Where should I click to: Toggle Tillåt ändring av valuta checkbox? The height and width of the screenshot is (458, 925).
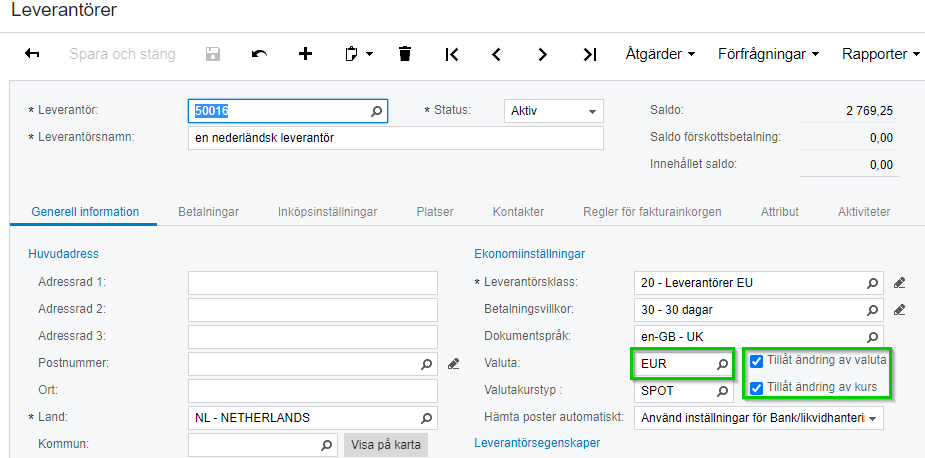[757, 361]
